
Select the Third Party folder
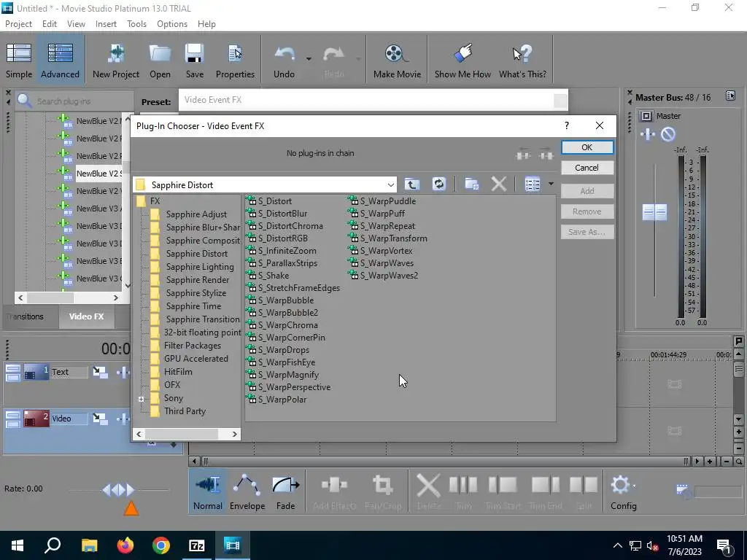pyautogui.click(x=185, y=411)
